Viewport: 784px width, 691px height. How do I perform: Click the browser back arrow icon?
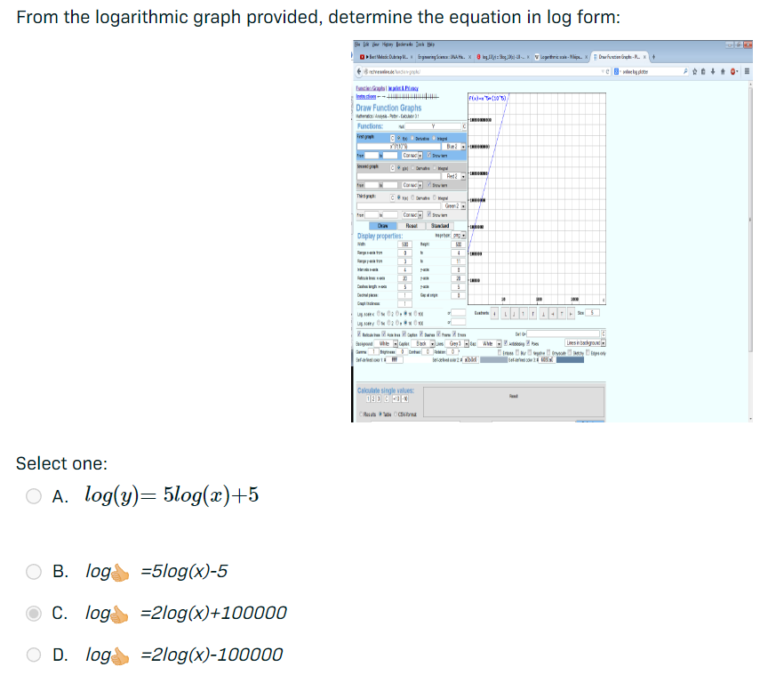pos(357,70)
